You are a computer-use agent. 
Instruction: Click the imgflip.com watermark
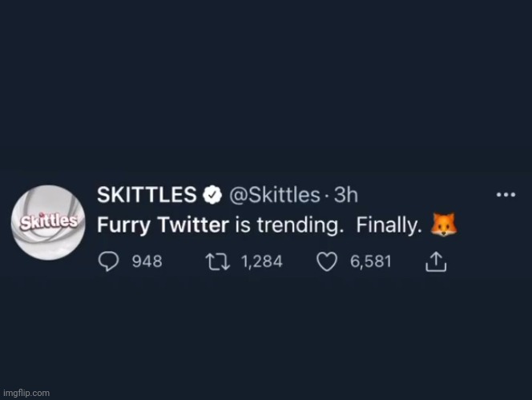click(x=26, y=394)
